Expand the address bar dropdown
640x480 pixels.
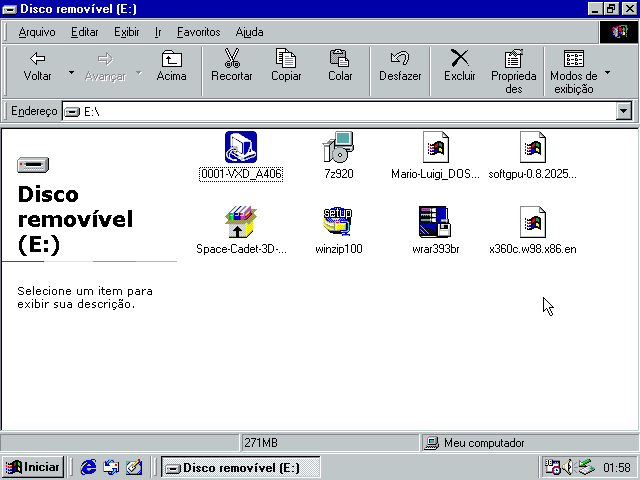pos(624,112)
